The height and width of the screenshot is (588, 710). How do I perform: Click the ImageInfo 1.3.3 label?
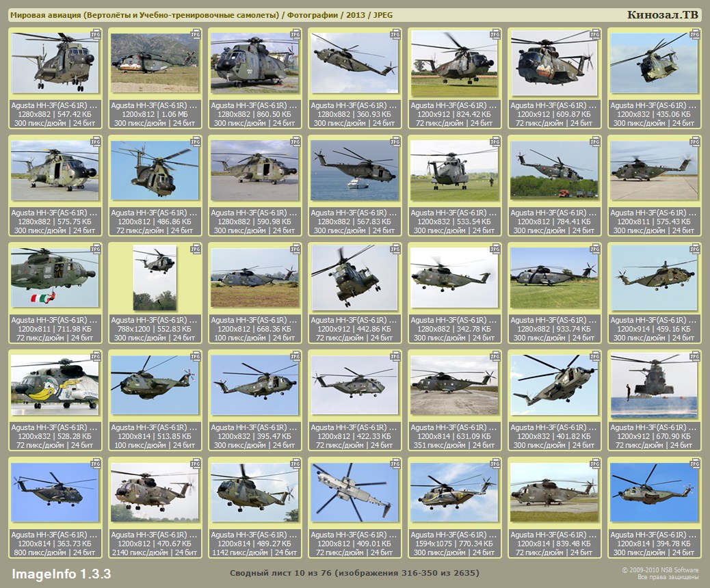point(62,573)
